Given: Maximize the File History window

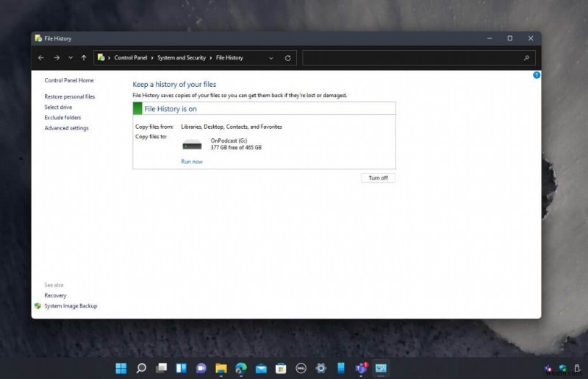Looking at the screenshot, I should click(510, 38).
